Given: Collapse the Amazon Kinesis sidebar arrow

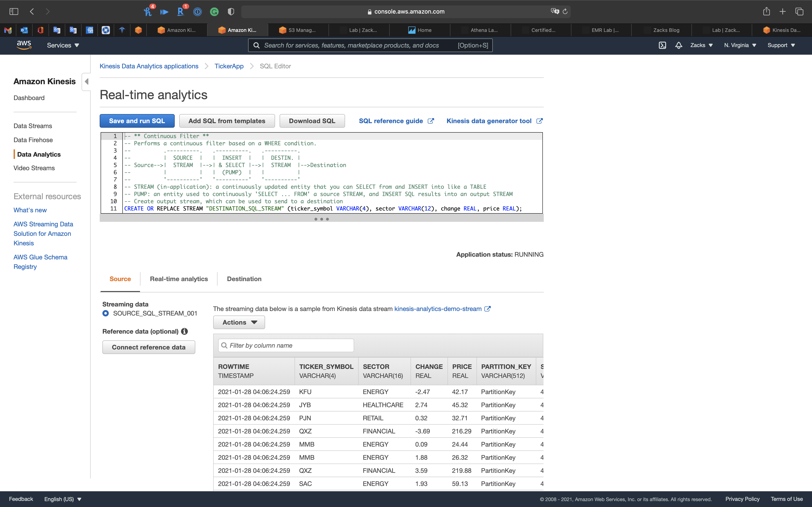Looking at the screenshot, I should pyautogui.click(x=87, y=81).
